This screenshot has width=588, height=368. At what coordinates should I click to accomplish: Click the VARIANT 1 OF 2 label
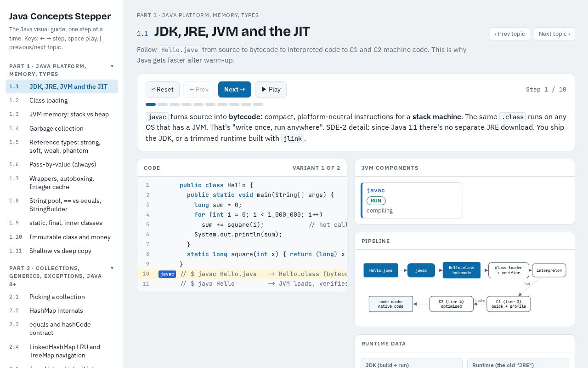[317, 168]
